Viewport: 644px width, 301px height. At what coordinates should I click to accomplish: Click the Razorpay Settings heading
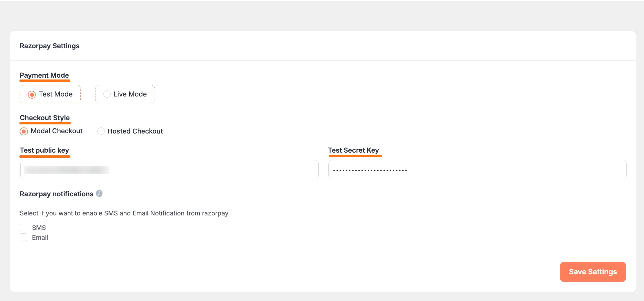coord(49,46)
